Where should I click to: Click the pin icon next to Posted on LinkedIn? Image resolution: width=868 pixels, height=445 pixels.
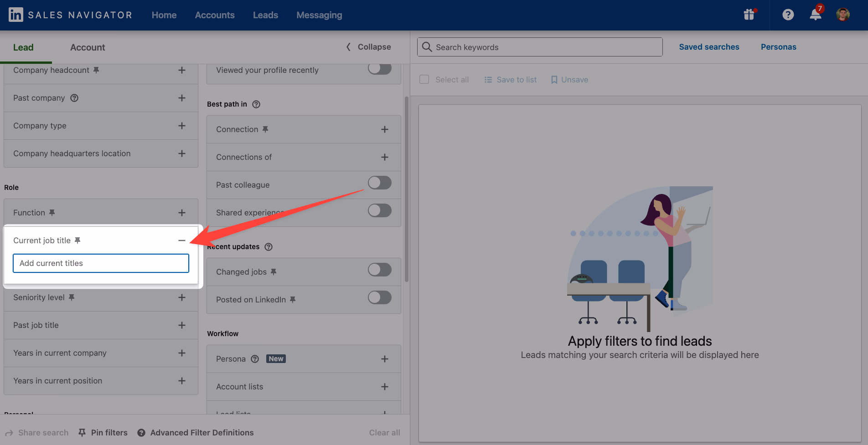point(293,300)
